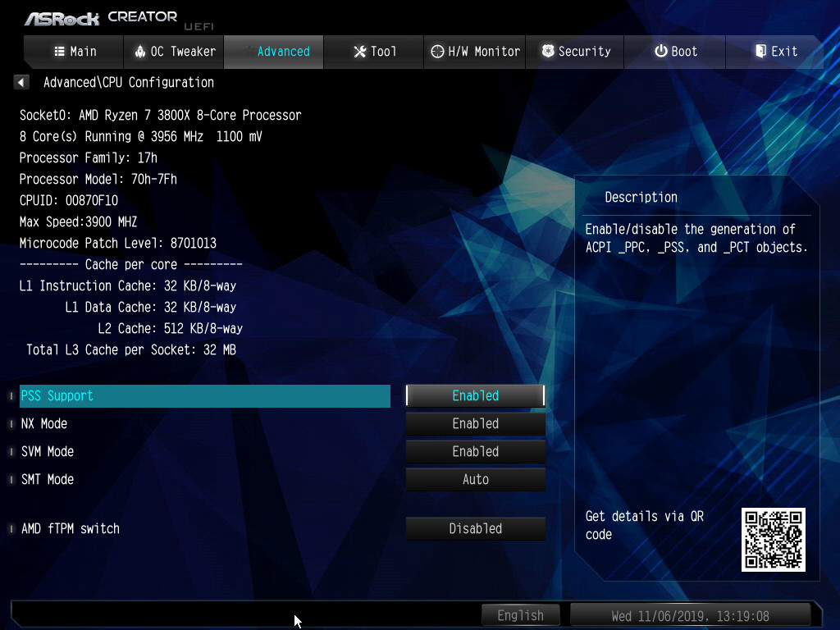This screenshot has width=840, height=630.
Task: Select the PSS Support row label
Action: point(57,395)
